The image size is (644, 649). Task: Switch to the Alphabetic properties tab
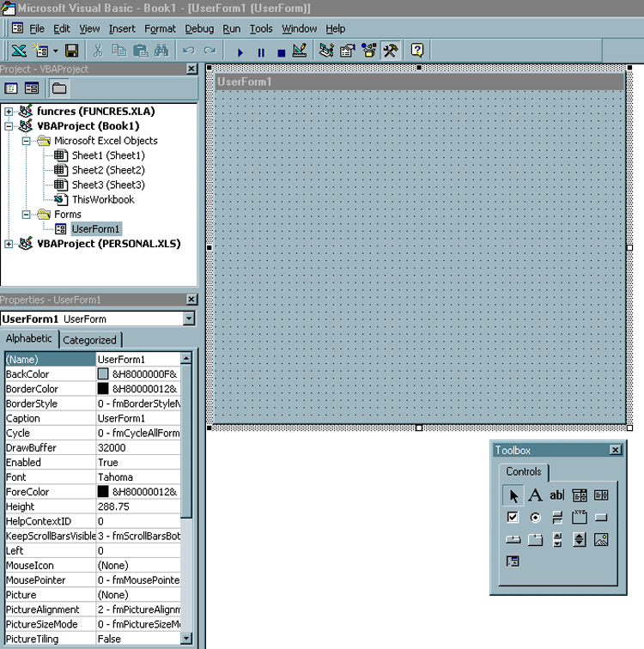click(29, 338)
